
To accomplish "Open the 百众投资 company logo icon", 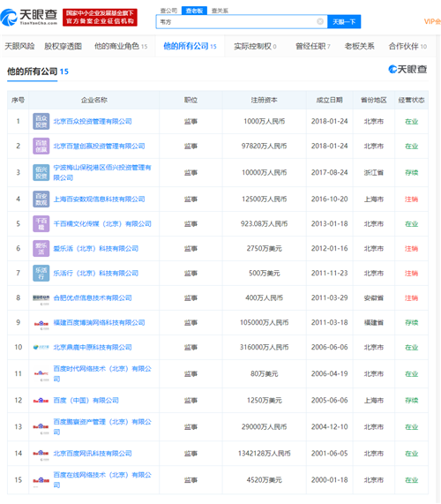I will [41, 122].
